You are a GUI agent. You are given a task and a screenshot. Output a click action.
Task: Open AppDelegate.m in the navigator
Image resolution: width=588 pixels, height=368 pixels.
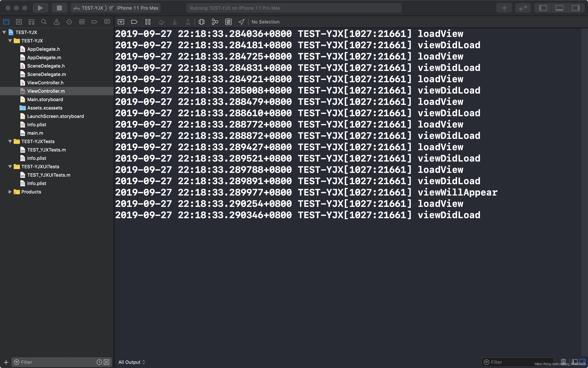pos(44,57)
